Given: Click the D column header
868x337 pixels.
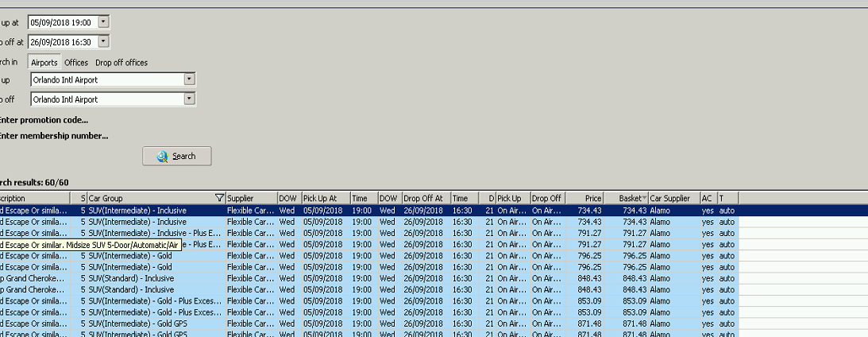Looking at the screenshot, I should 487,198.
